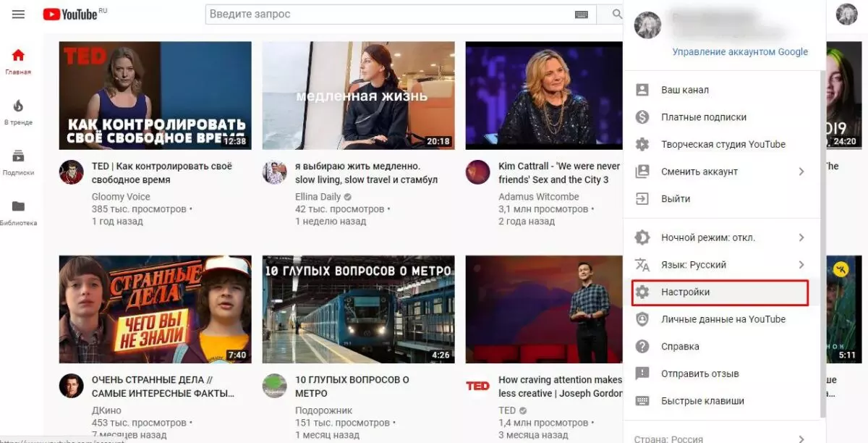Open the Library folder icon in sidebar
868x443 pixels.
click(x=18, y=206)
